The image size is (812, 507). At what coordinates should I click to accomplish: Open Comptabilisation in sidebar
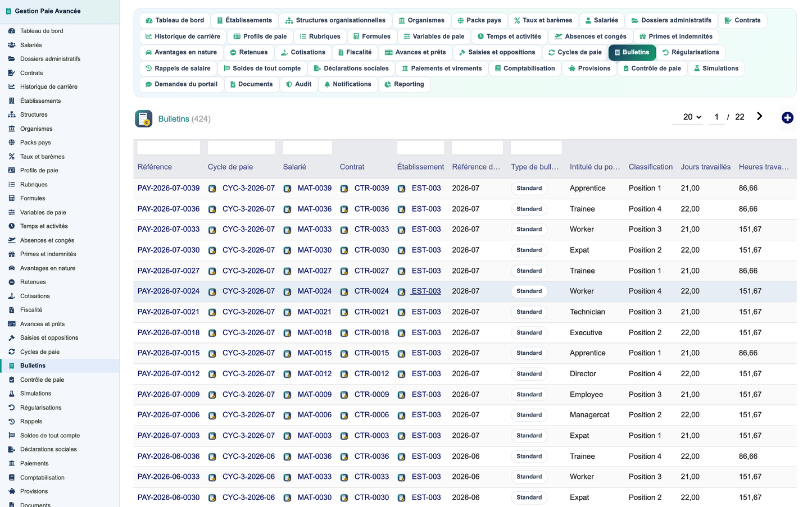tap(42, 477)
